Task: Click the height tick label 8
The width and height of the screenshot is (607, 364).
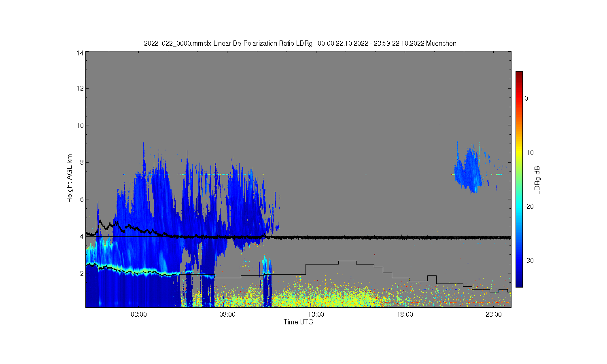Action: [82, 163]
